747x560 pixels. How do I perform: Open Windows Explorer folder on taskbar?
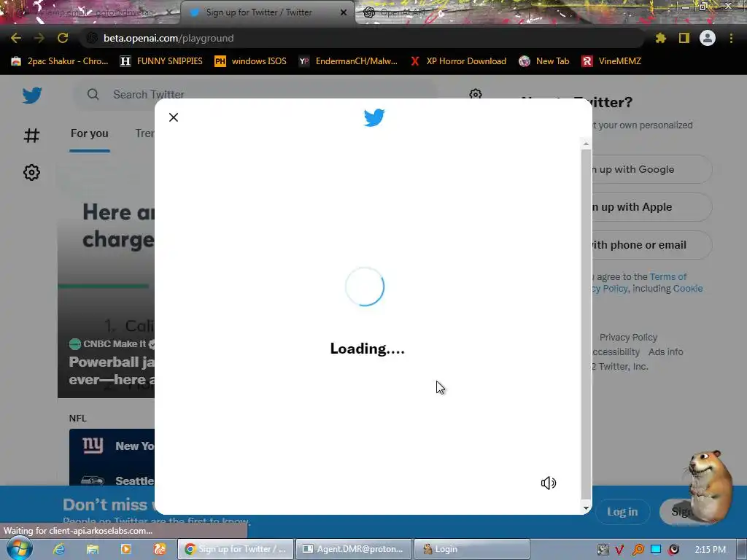[93, 549]
